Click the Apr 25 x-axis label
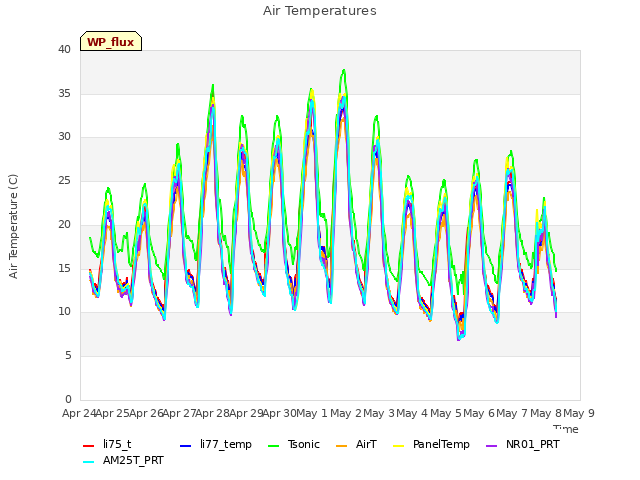 pyautogui.click(x=113, y=413)
